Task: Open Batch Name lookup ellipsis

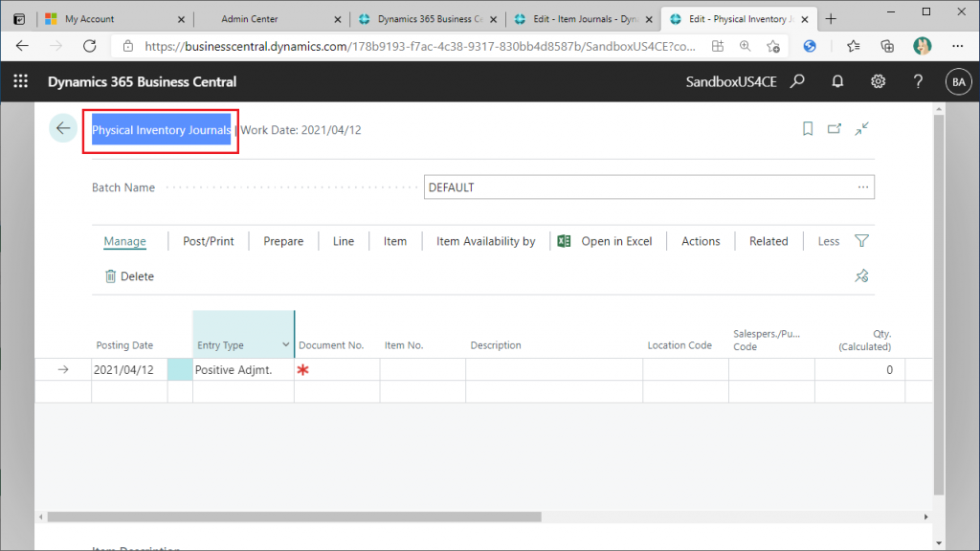Action: (863, 187)
